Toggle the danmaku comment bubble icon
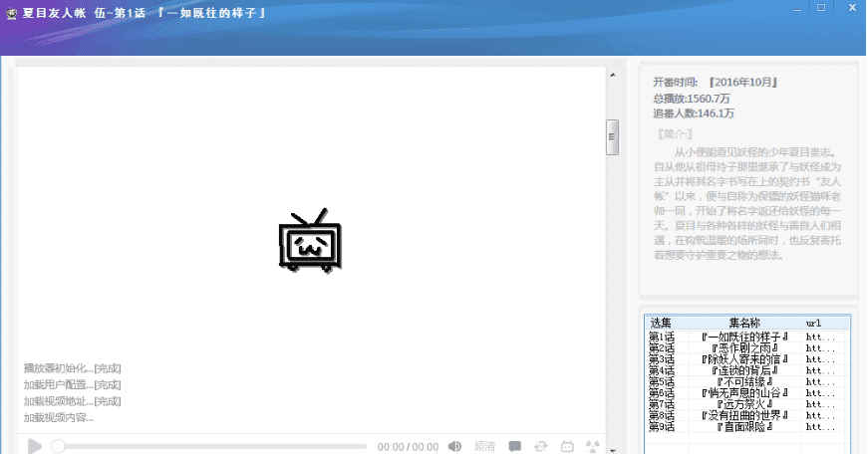Viewport: 868px width, 454px height. 515,447
